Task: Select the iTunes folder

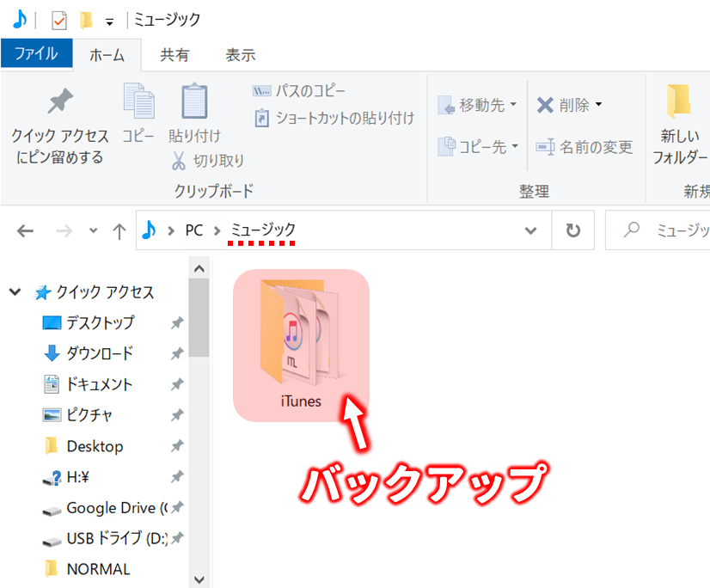Action: tap(301, 346)
